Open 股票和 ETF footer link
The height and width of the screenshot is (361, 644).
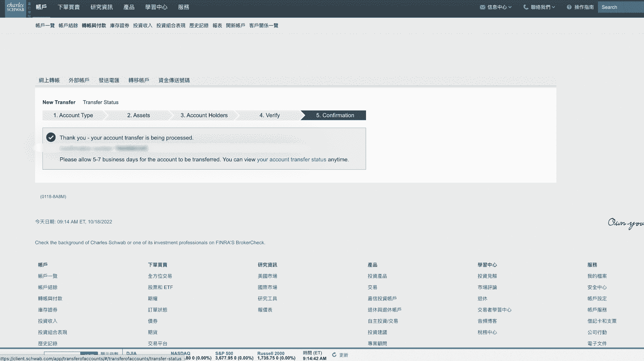(160, 287)
